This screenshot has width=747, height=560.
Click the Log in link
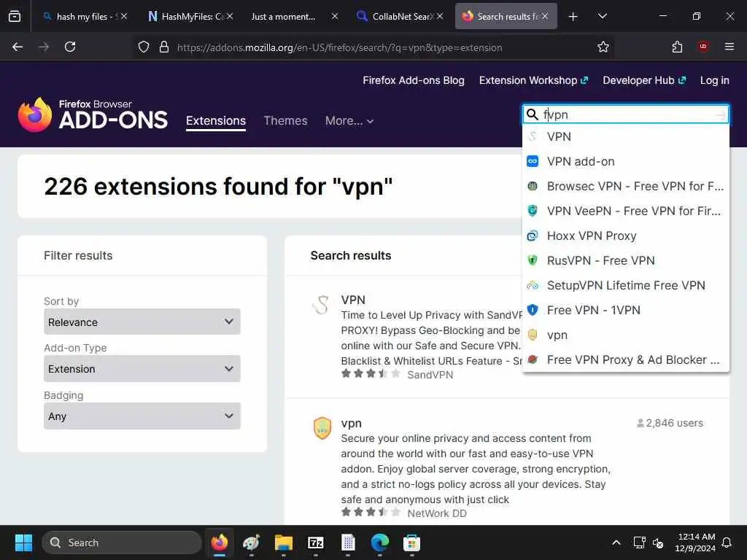715,80
